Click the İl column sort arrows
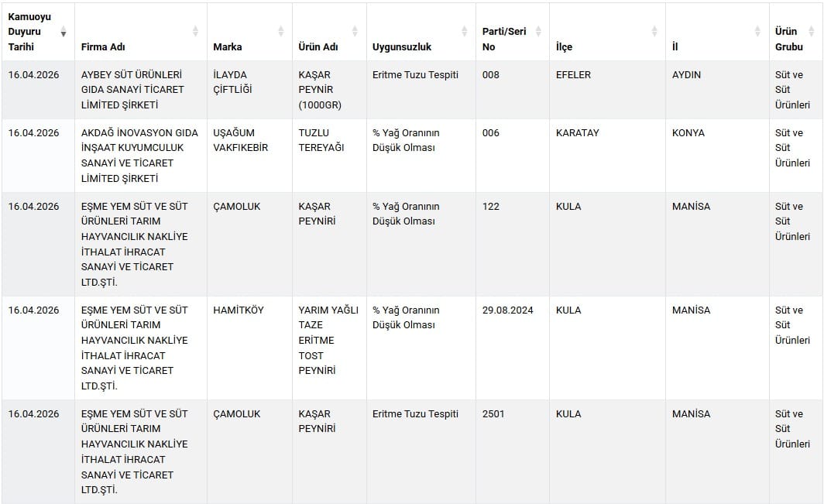This screenshot has width=824, height=504. pos(757,32)
